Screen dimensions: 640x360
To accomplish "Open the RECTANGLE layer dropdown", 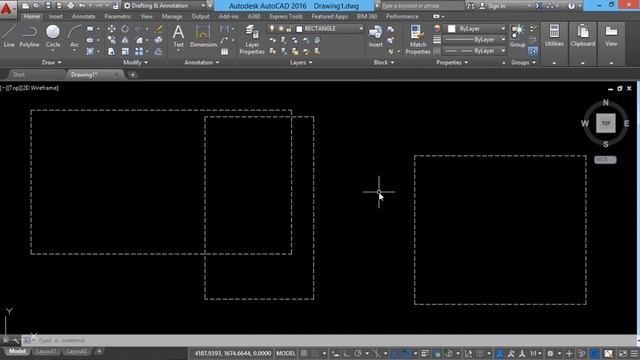I will coord(316,29).
